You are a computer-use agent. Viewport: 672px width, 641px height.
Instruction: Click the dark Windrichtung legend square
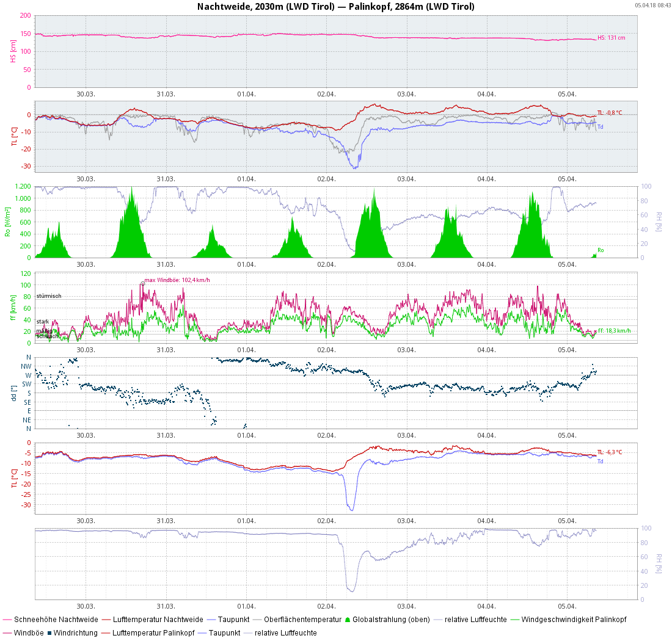[x=49, y=633]
